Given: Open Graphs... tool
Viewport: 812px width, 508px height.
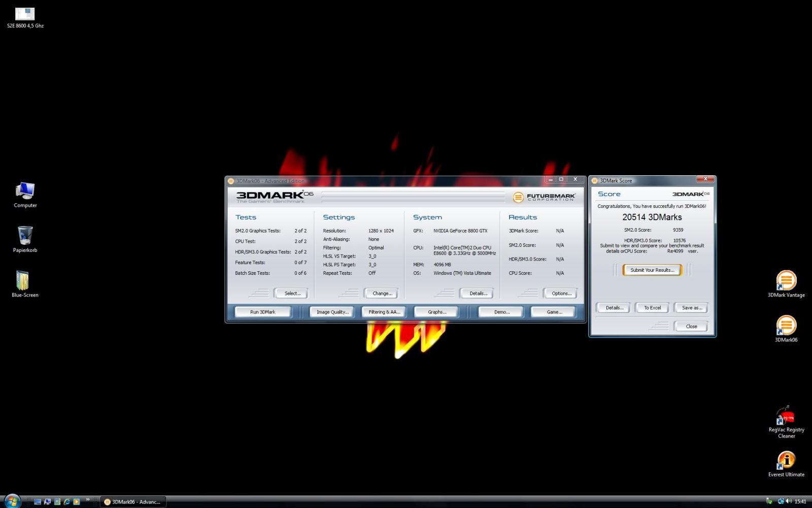Looking at the screenshot, I should pyautogui.click(x=436, y=312).
